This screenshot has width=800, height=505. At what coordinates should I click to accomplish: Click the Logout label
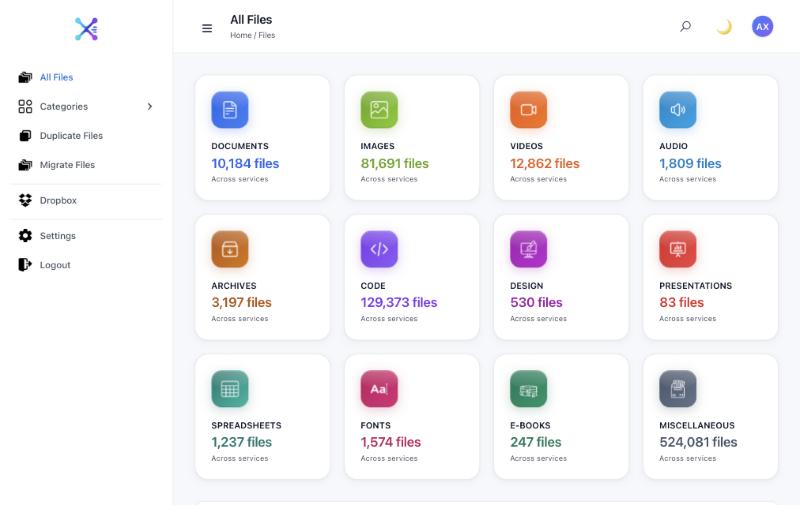(x=55, y=265)
